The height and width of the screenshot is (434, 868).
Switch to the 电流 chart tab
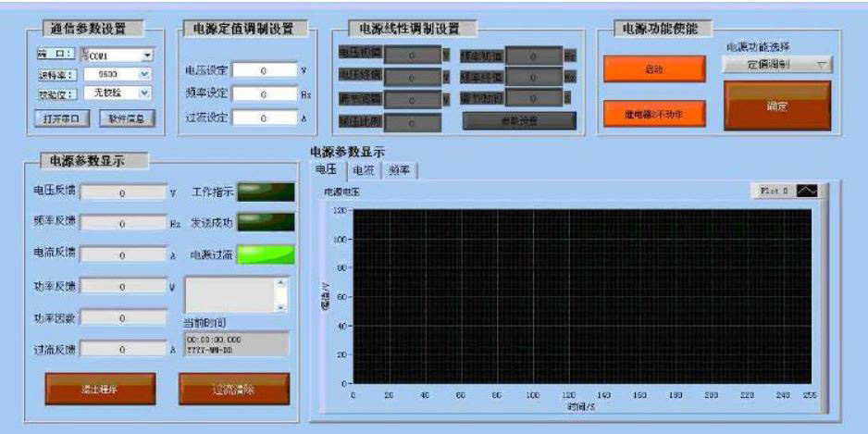pyautogui.click(x=364, y=169)
